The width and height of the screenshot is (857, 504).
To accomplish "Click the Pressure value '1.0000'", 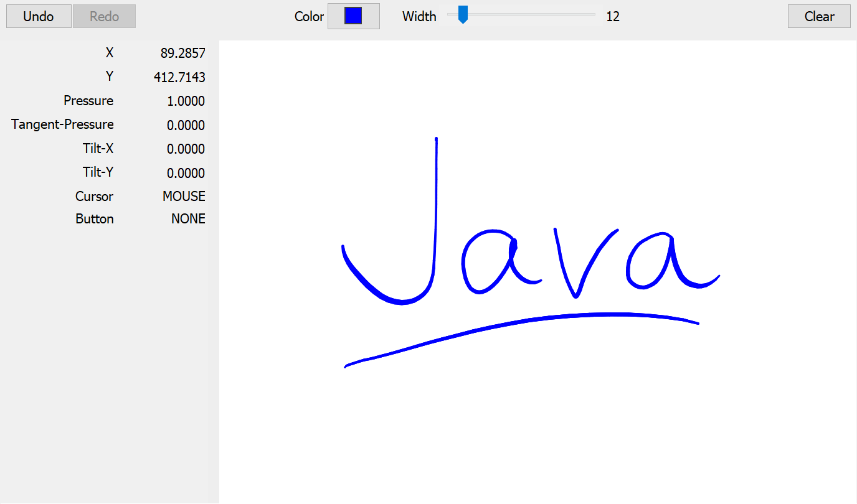I will point(186,101).
